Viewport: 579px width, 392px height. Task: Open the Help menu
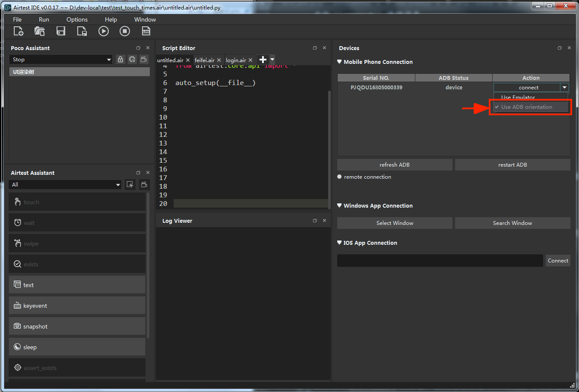[111, 19]
